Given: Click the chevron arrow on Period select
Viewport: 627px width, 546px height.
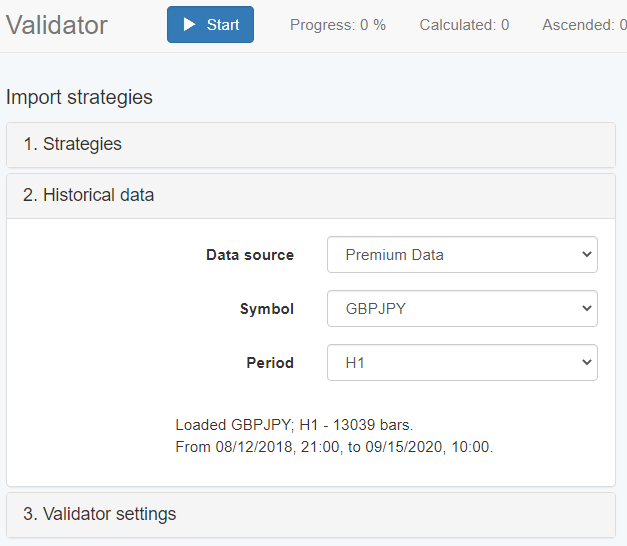Looking at the screenshot, I should [586, 363].
